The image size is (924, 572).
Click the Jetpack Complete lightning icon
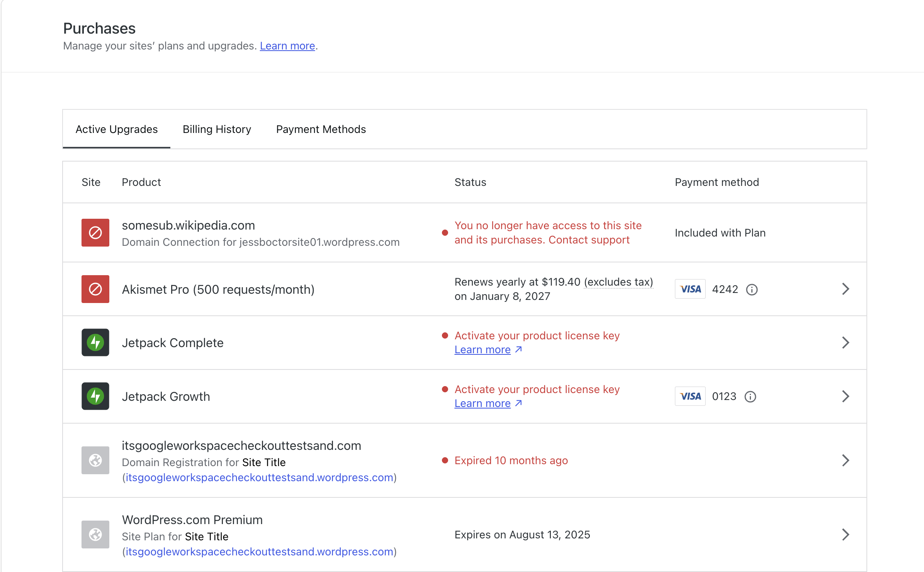coord(95,342)
